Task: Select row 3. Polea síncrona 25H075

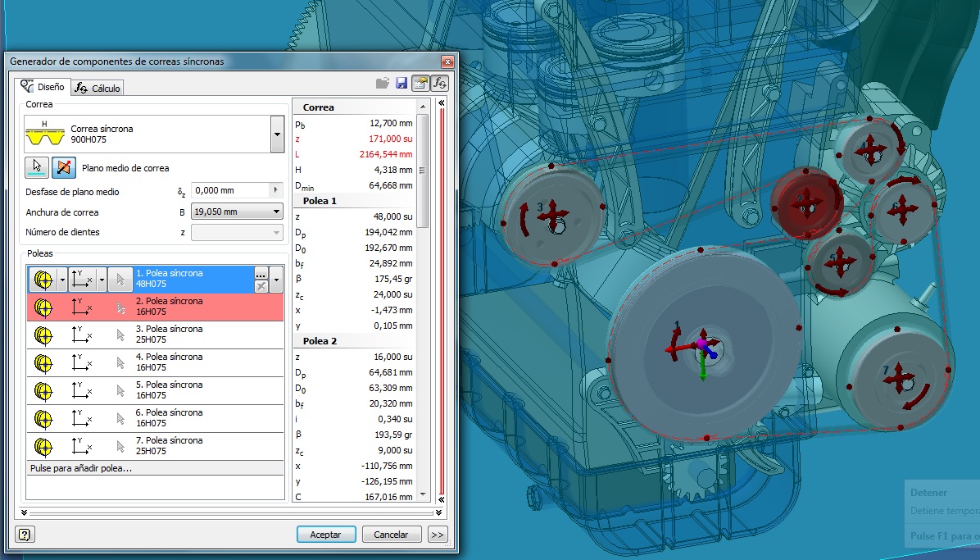Action: [x=155, y=335]
